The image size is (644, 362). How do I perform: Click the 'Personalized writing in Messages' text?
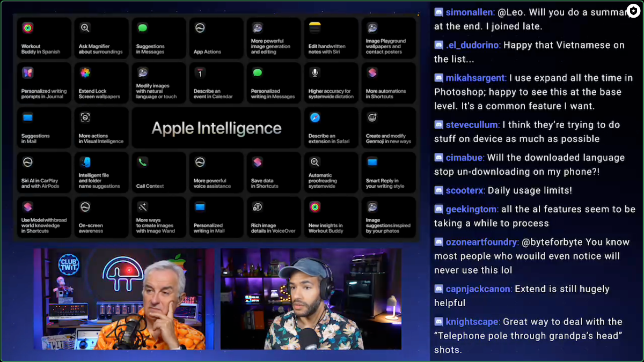(x=273, y=94)
